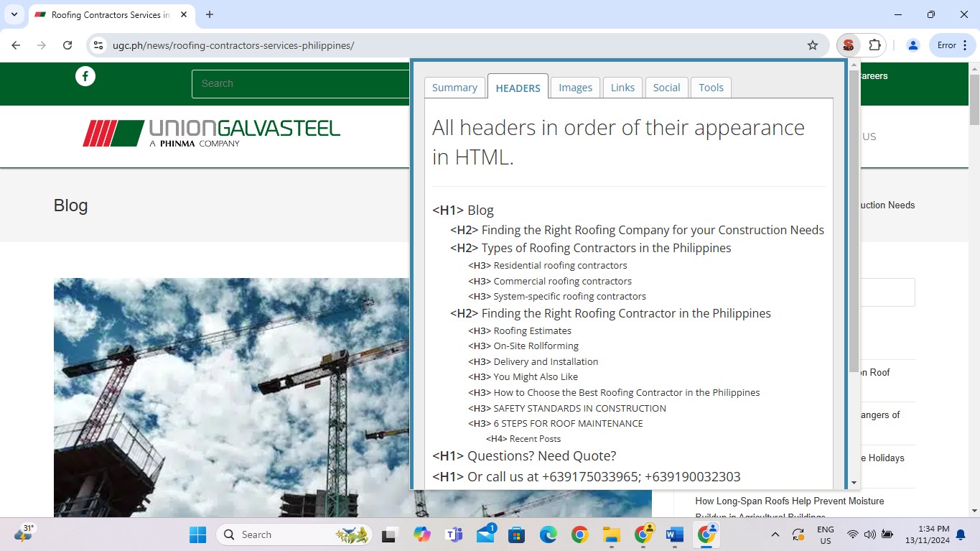980x551 pixels.
Task: Click the 'System-specific roofing contractors' H3 entry
Action: 557,296
